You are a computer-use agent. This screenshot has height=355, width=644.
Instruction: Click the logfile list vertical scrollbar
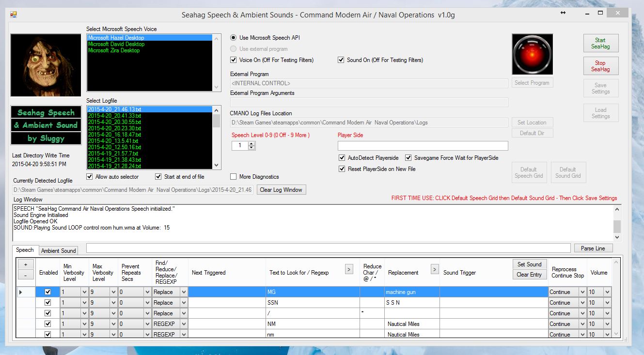(x=217, y=138)
